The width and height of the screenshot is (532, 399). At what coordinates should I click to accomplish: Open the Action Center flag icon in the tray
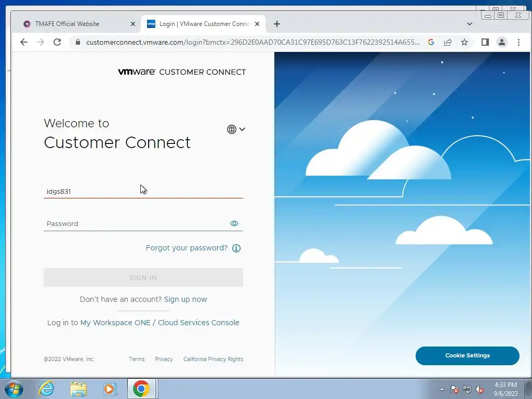pos(455,389)
